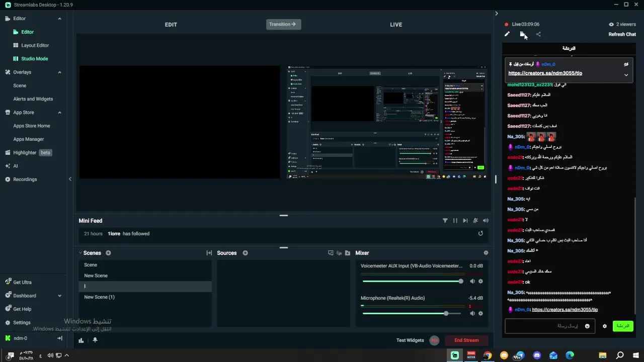
Task: Collapse the App Store sidebar group
Action: point(59,113)
